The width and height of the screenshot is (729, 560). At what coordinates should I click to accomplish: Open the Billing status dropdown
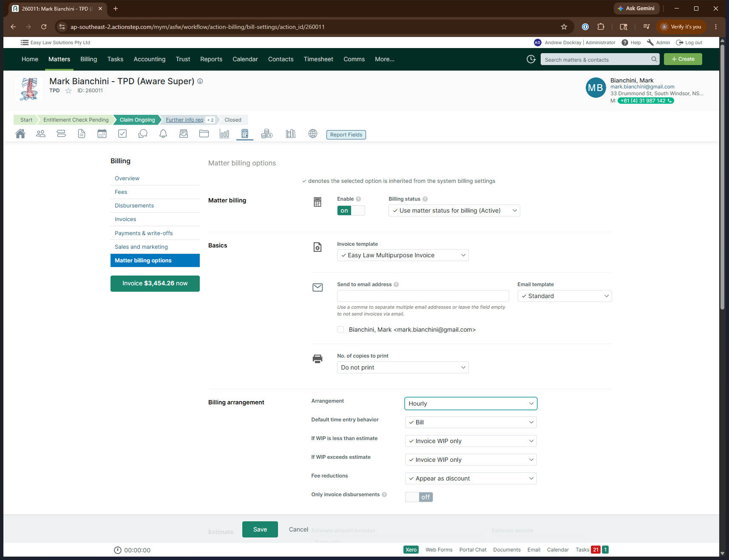(454, 210)
